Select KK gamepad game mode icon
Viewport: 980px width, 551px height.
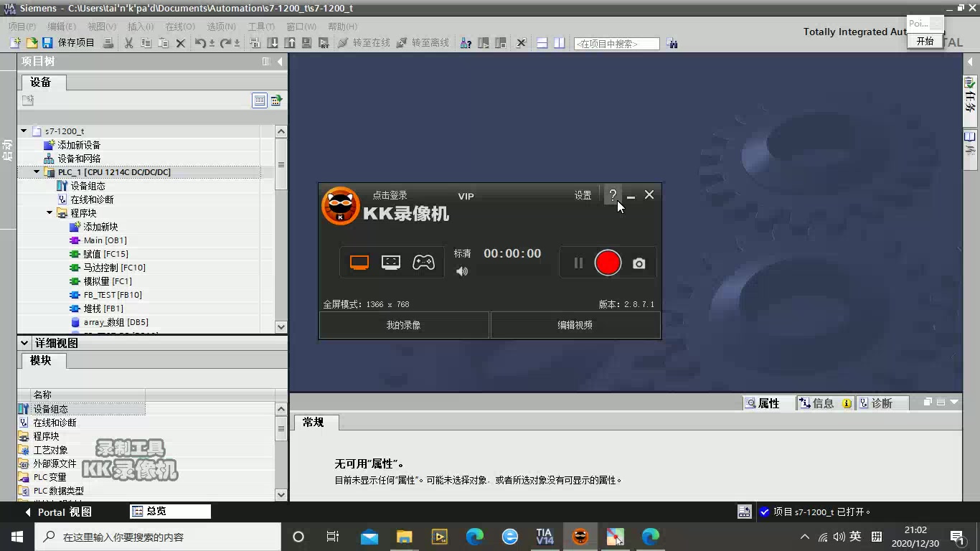tap(423, 263)
